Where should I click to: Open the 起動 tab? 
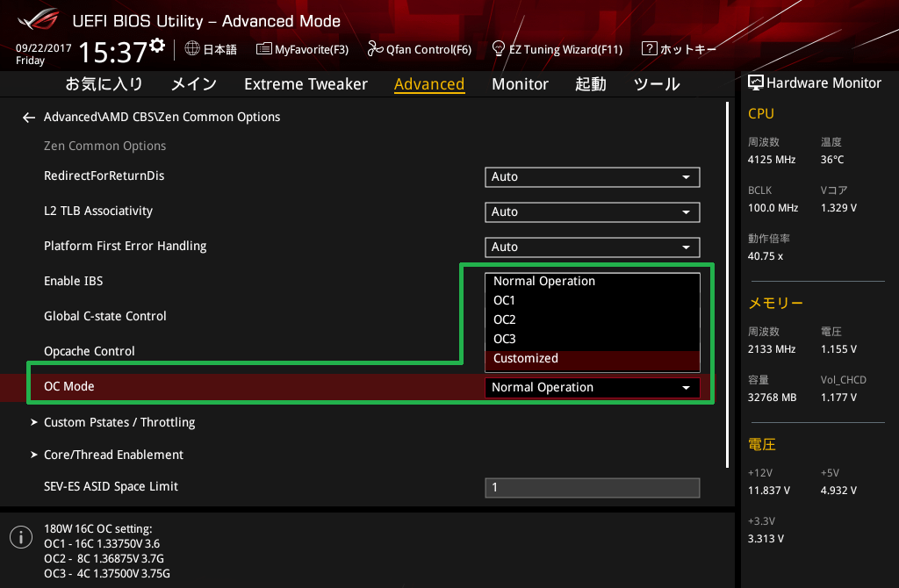[591, 84]
